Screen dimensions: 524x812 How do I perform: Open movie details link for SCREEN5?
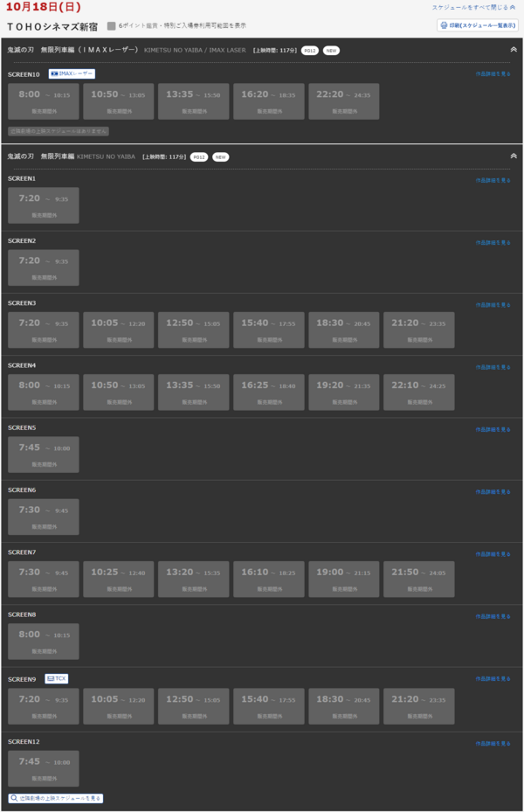tap(493, 429)
